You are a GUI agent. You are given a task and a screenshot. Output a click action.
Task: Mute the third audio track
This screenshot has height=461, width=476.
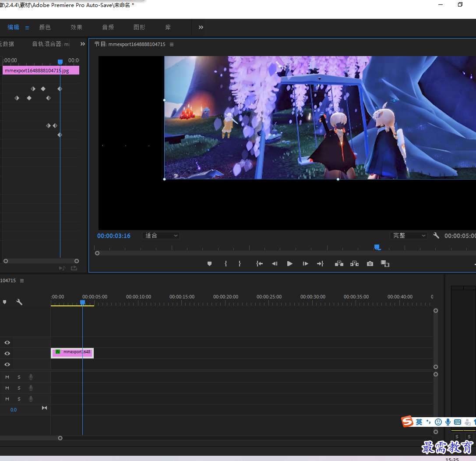click(x=7, y=399)
